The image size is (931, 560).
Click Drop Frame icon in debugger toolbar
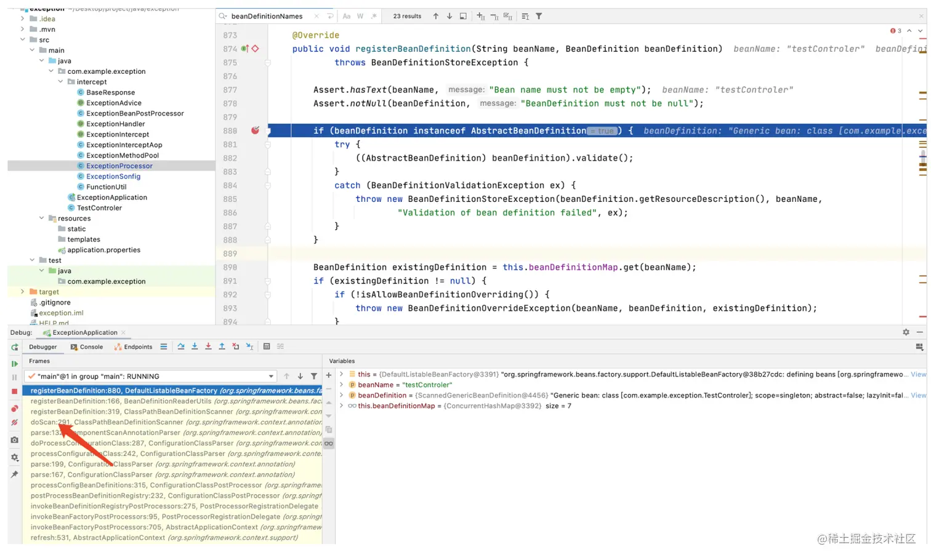[236, 346]
